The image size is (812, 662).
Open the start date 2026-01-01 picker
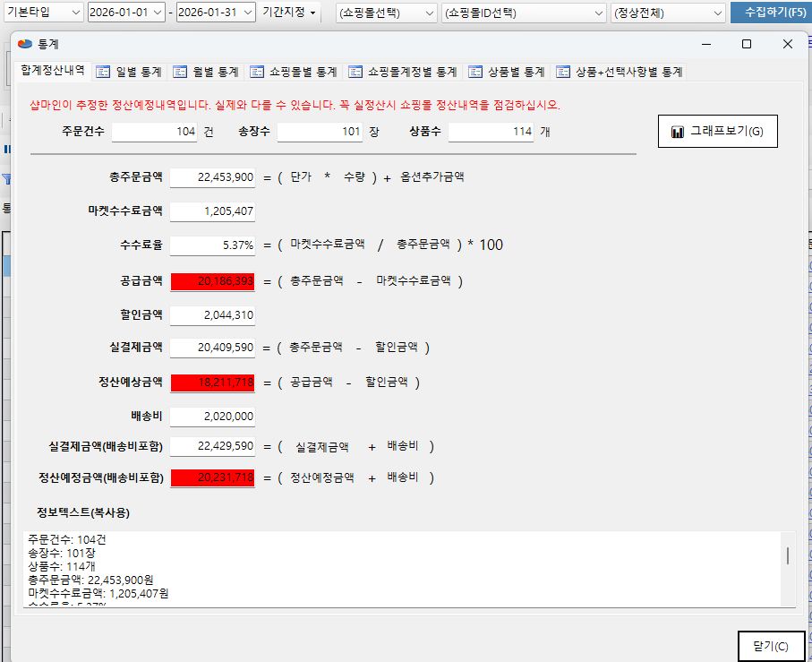[x=158, y=12]
